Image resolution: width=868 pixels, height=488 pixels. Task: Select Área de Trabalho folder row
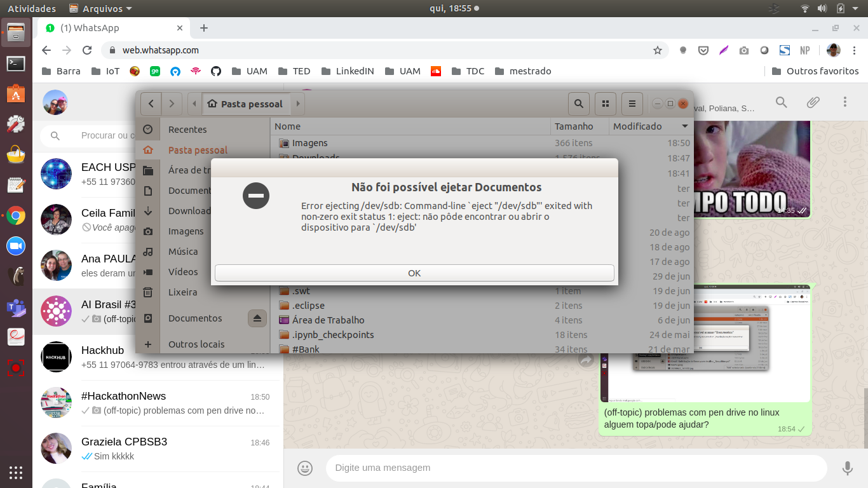(x=483, y=320)
